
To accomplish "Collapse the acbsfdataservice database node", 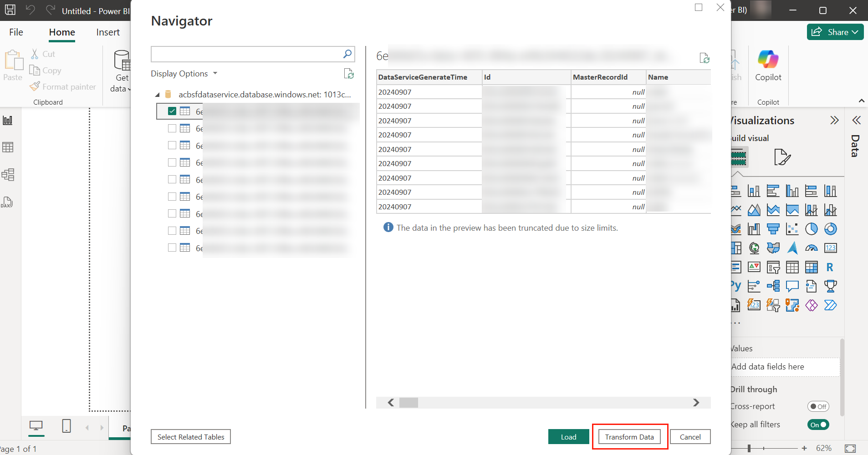I will point(157,94).
